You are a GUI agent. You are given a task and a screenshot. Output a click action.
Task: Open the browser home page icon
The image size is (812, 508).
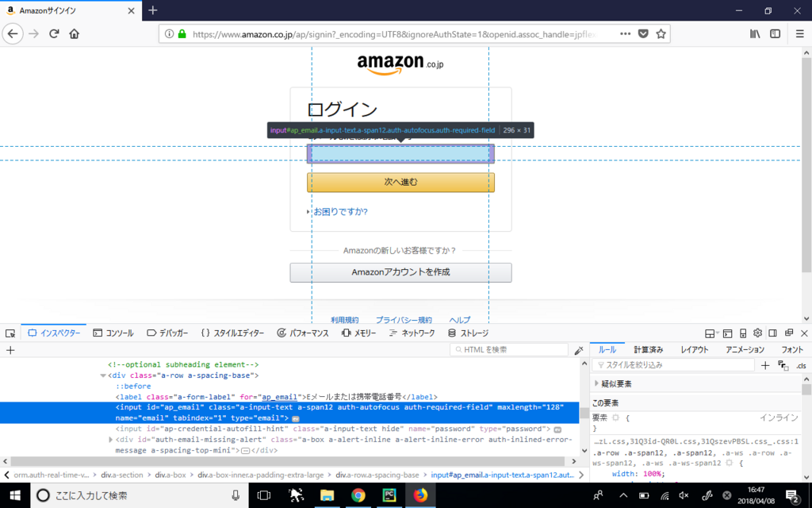[75, 33]
